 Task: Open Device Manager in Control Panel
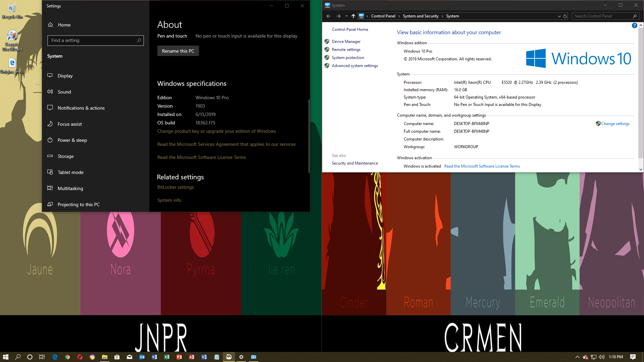tap(346, 42)
